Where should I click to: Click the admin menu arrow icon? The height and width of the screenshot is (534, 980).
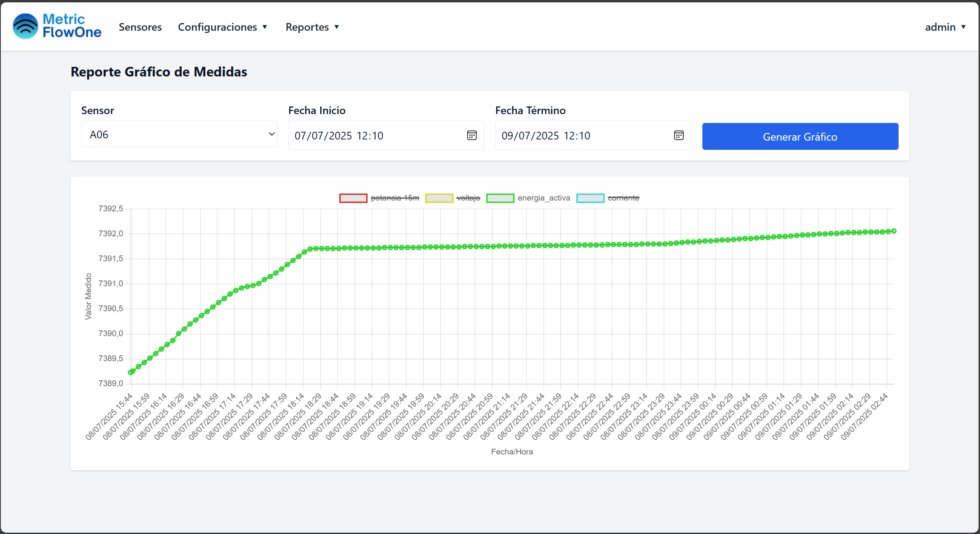coord(963,27)
